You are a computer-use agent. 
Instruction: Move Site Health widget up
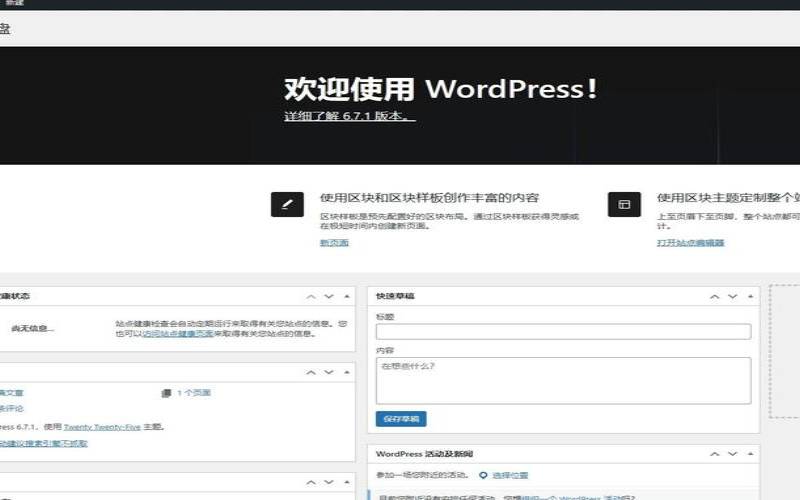click(x=311, y=297)
